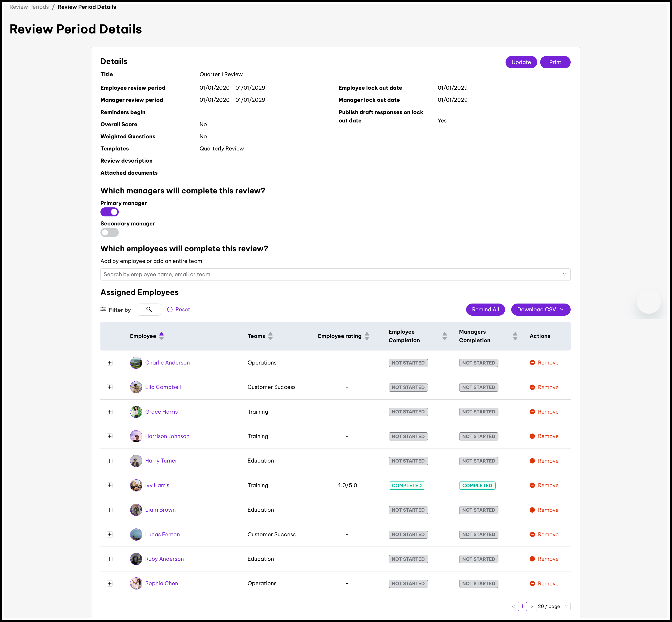Click the search magnifier icon in Filter by

pos(149,309)
